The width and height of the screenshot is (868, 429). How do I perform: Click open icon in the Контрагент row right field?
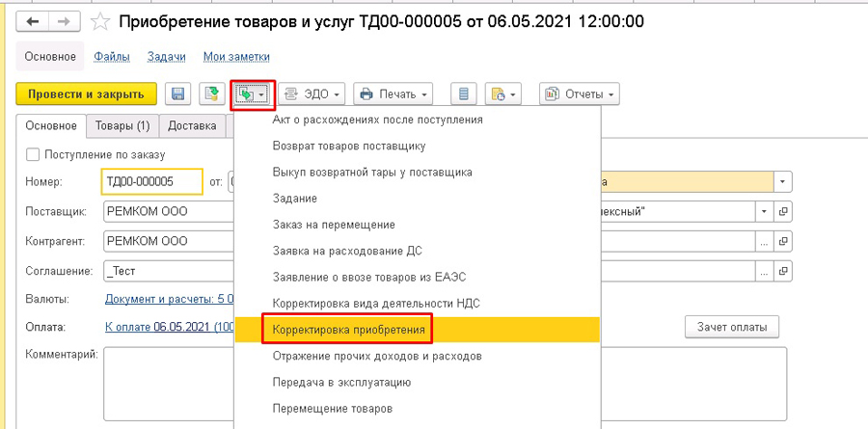point(783,241)
